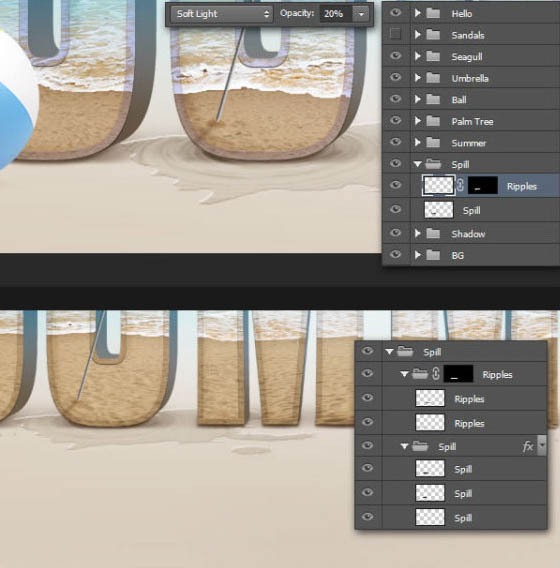Click the mask link icon on Ripples group
The image size is (560, 568).
coord(436,373)
